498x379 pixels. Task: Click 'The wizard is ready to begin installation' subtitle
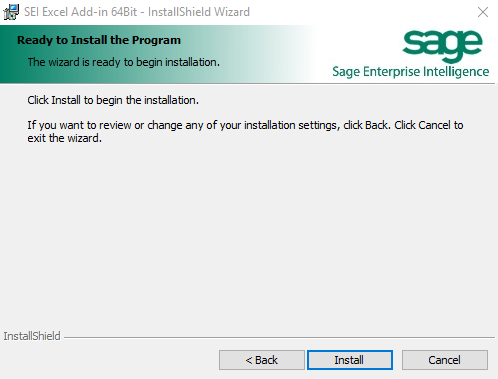(x=124, y=62)
